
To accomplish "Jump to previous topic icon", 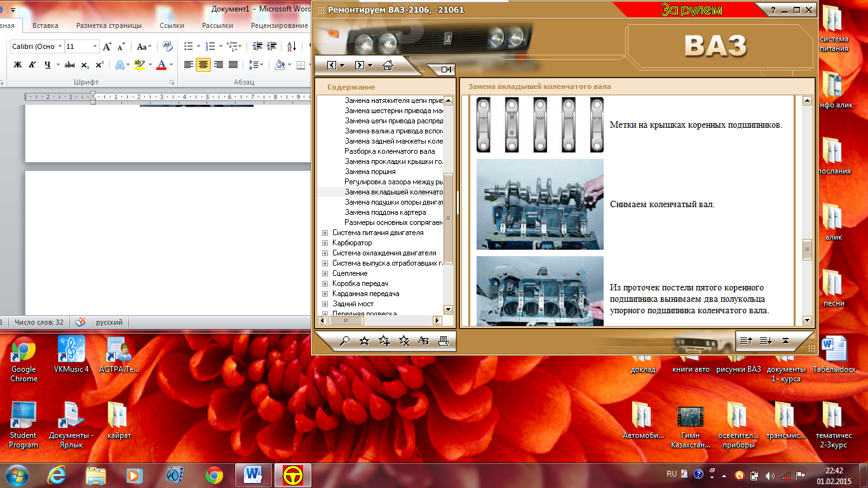I will (747, 341).
